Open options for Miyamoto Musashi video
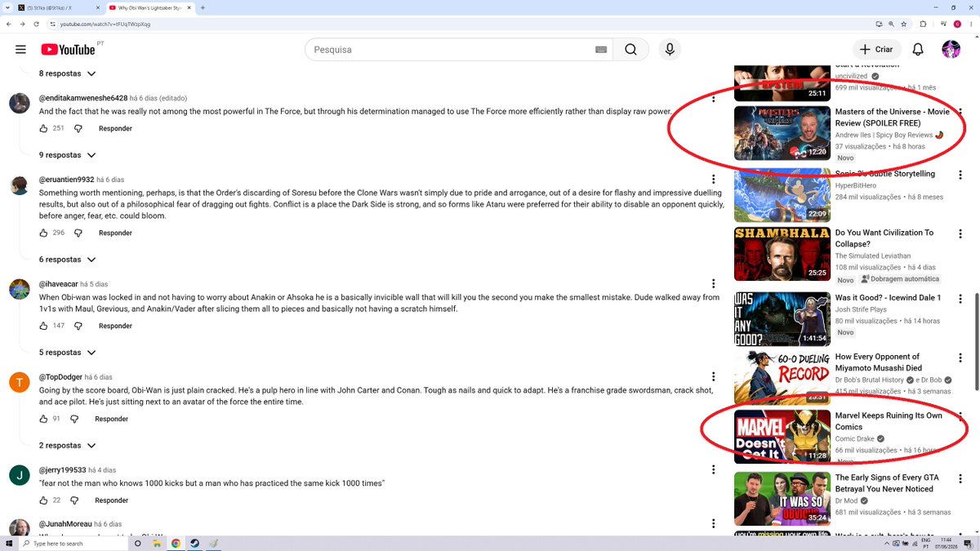980x551 pixels. (960, 358)
